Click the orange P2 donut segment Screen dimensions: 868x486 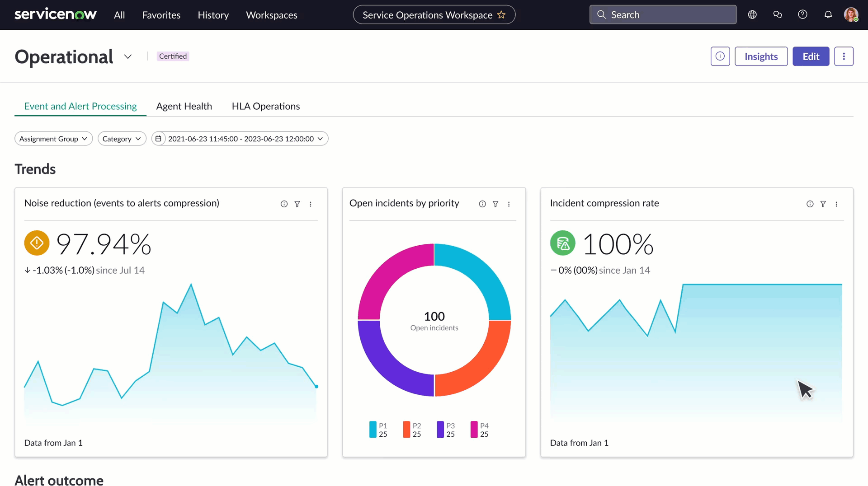480,367
